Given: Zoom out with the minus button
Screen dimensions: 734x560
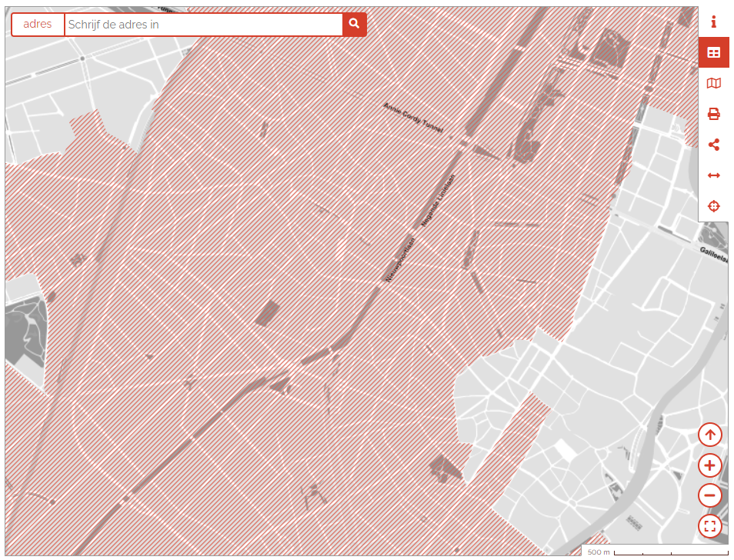Looking at the screenshot, I should pyautogui.click(x=709, y=495).
